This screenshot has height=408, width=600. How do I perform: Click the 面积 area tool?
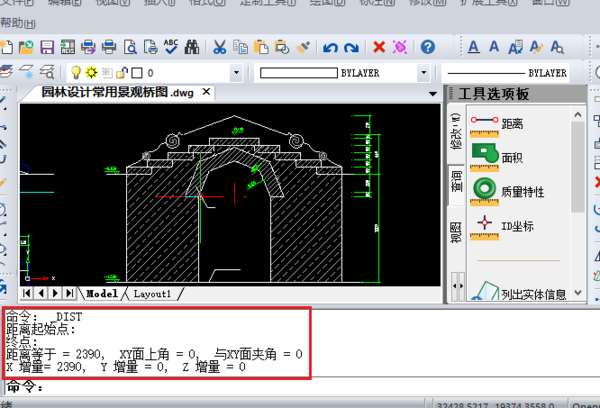click(497, 157)
